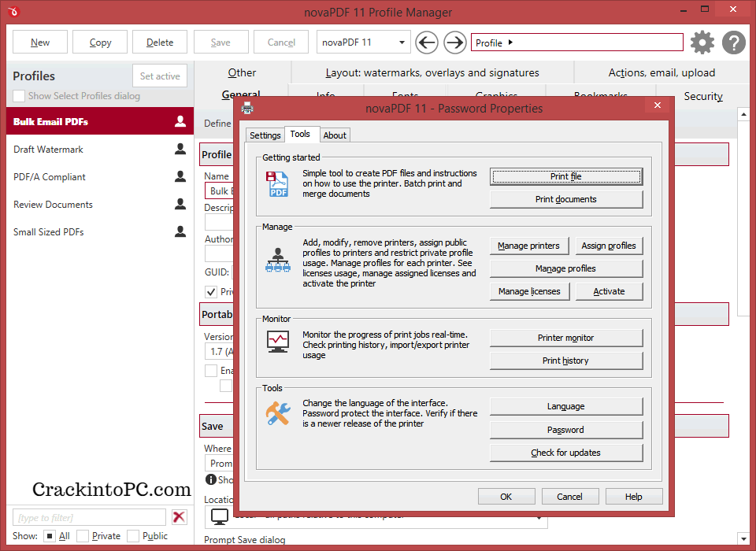Viewport: 756px width, 551px height.
Task: Click the user icon beside Draft Watermark
Action: click(180, 149)
